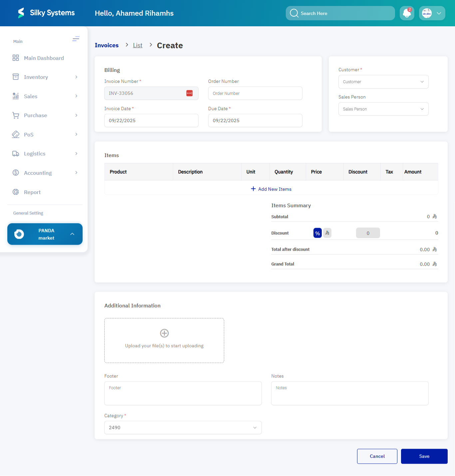Select the Inventory box icon
The image size is (455, 476).
[15, 77]
